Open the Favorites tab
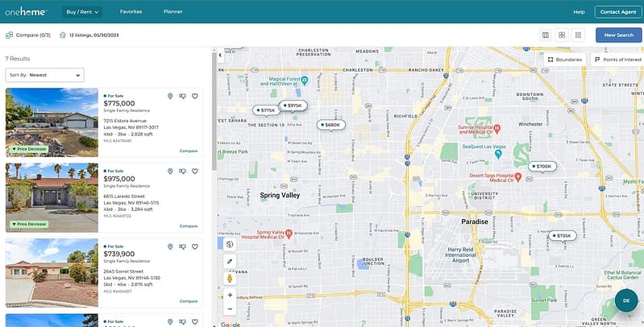The width and height of the screenshot is (644, 327). click(x=131, y=12)
